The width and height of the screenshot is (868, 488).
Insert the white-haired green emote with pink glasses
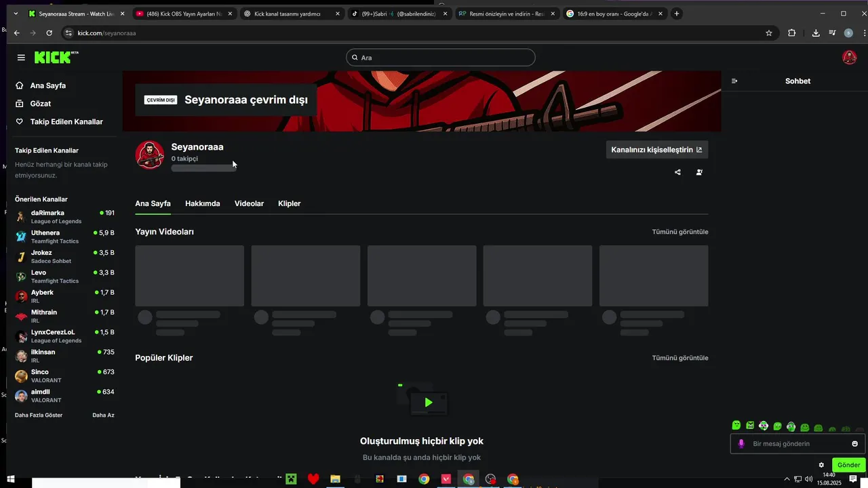[x=764, y=426]
